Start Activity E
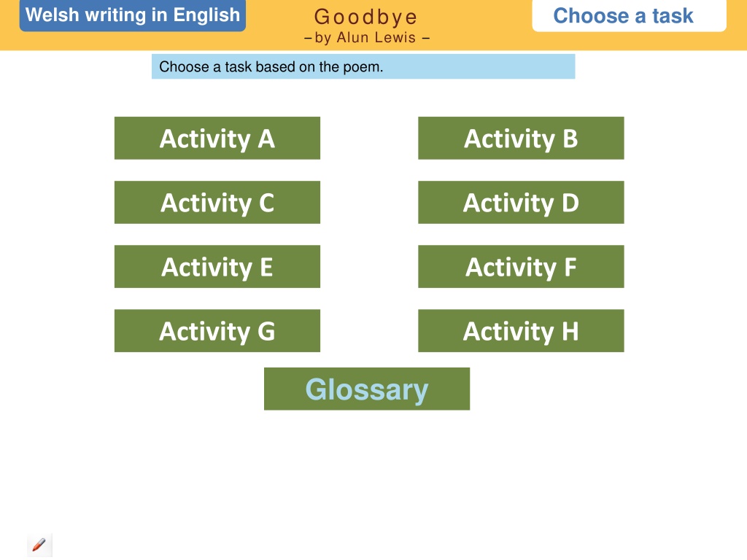The width and height of the screenshot is (747, 560). point(217,267)
